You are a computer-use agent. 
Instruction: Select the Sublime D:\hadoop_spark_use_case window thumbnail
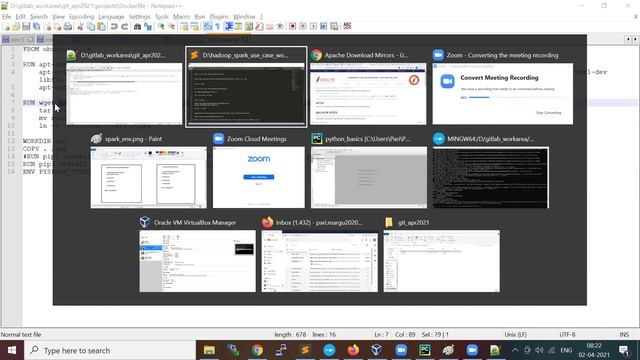(x=246, y=87)
